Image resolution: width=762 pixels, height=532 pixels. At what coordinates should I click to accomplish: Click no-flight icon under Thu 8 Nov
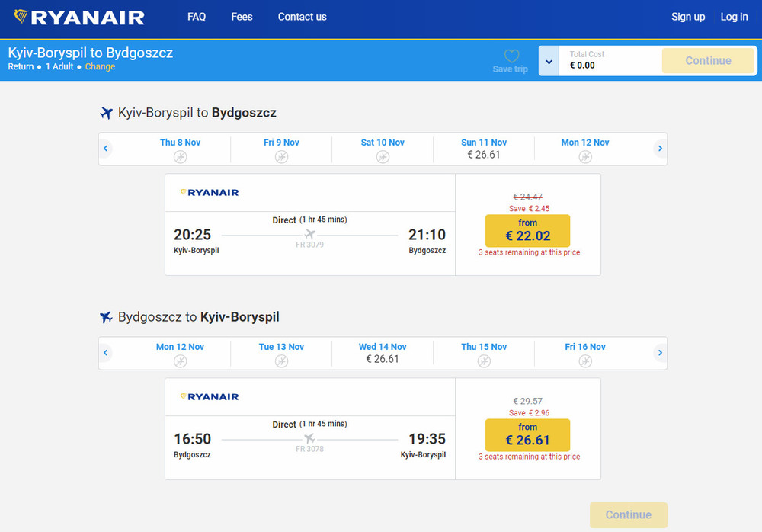click(180, 156)
